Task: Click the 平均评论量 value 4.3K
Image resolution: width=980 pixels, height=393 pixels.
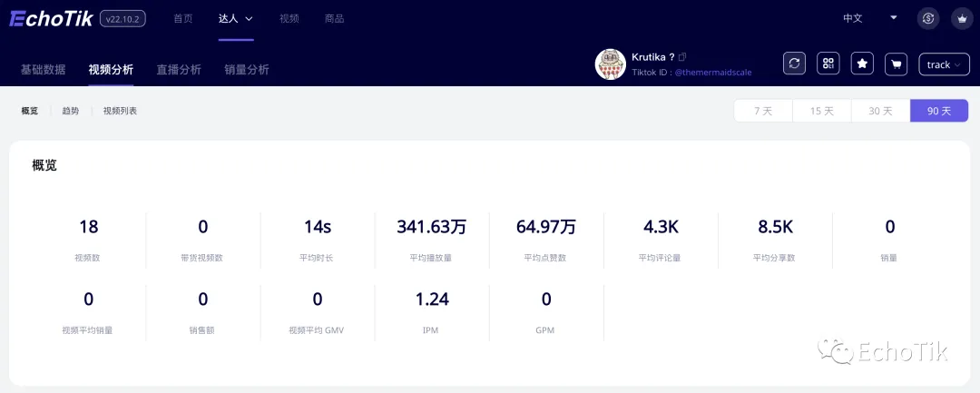Action: (x=661, y=227)
